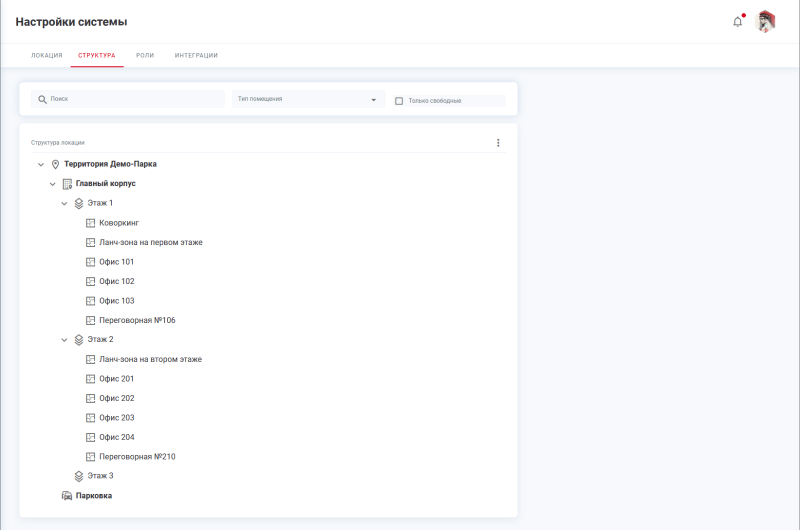Click the location pin icon of Территория Демо-Парка

point(56,164)
